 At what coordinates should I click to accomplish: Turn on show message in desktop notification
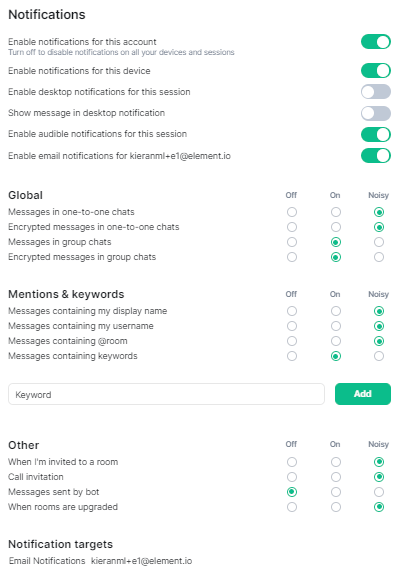click(x=376, y=113)
